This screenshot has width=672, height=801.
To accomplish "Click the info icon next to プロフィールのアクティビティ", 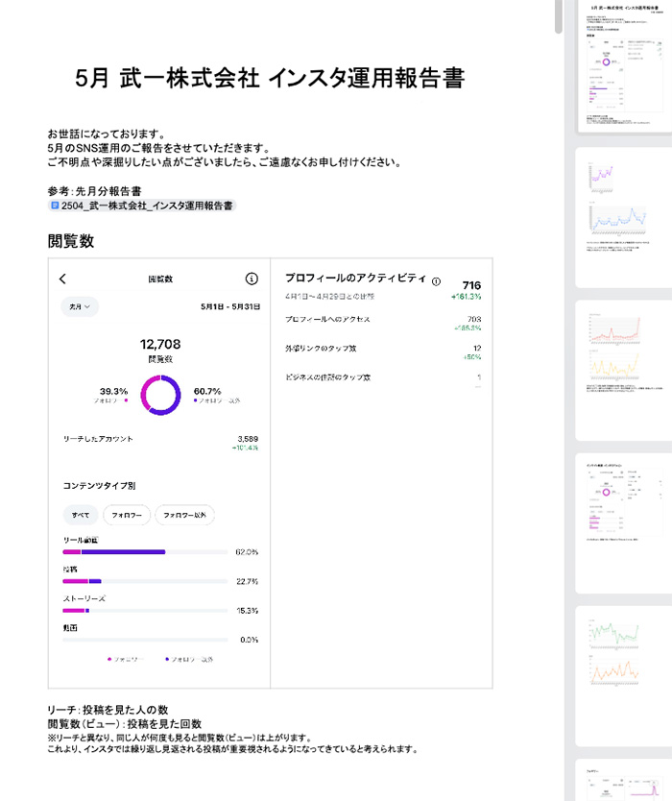I will click(435, 279).
